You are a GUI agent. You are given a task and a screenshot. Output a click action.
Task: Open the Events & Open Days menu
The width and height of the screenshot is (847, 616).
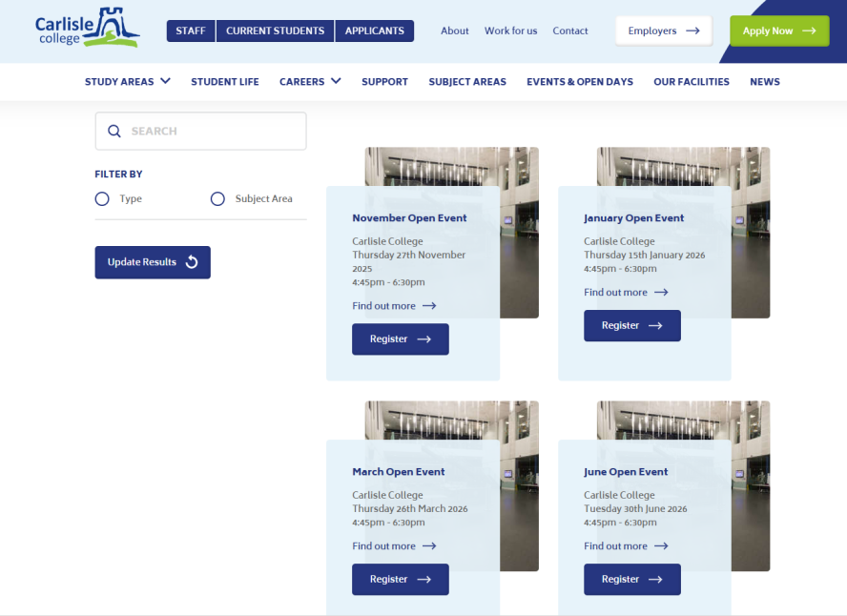coord(579,82)
